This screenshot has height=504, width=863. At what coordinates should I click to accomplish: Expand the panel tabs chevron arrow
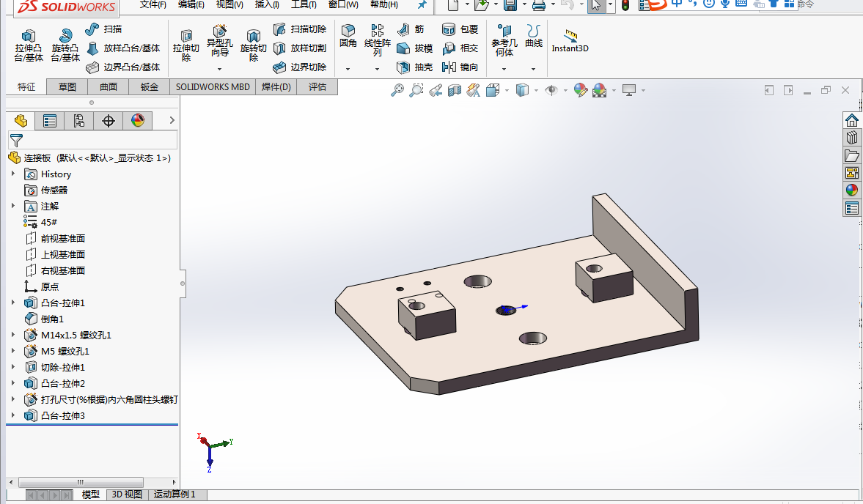172,120
